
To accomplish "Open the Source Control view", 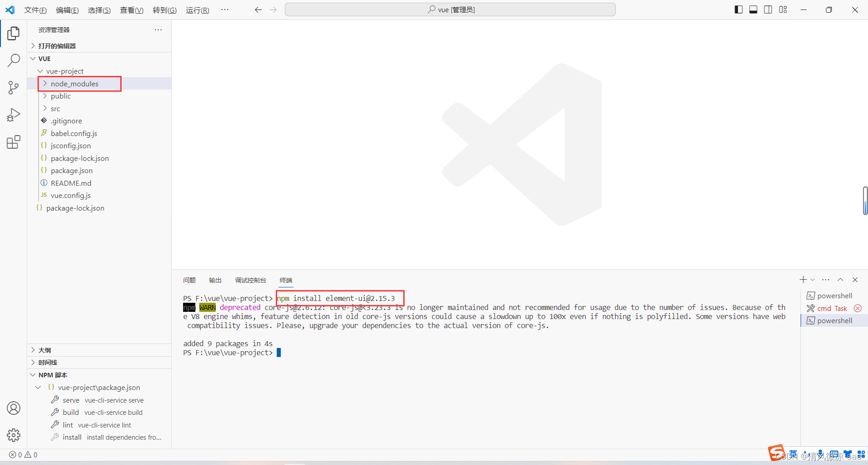I will point(14,88).
